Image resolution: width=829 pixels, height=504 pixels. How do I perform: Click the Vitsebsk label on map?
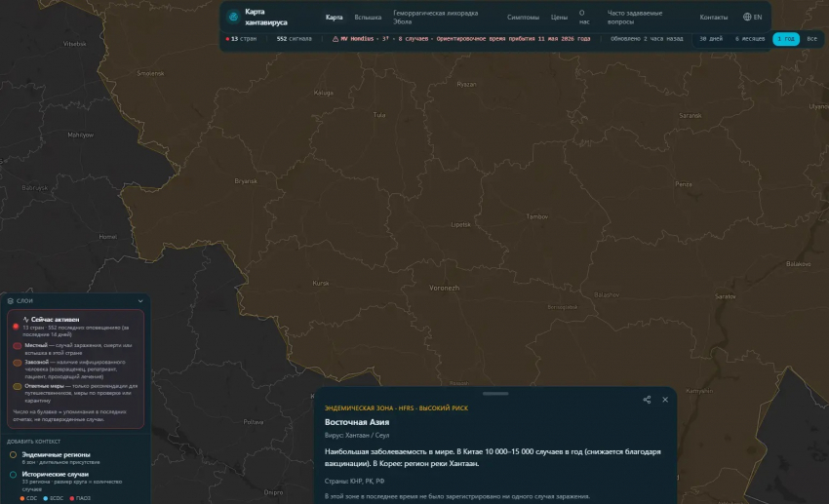point(74,43)
